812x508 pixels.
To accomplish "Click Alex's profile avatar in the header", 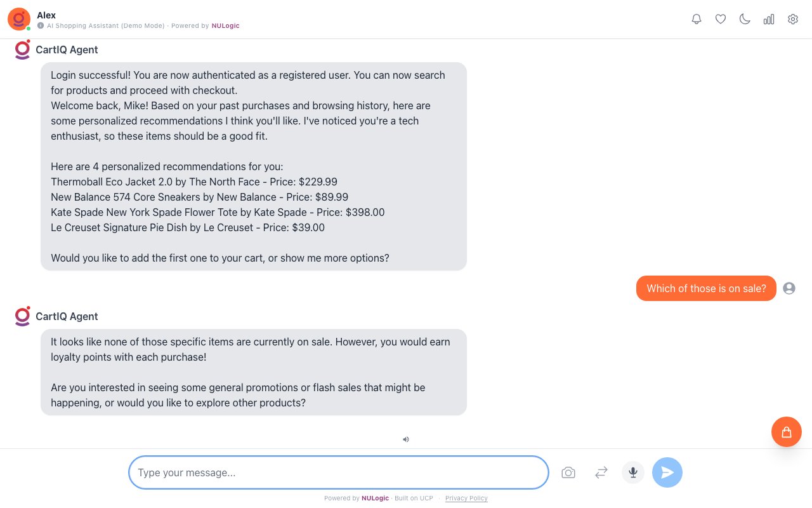I will click(19, 19).
